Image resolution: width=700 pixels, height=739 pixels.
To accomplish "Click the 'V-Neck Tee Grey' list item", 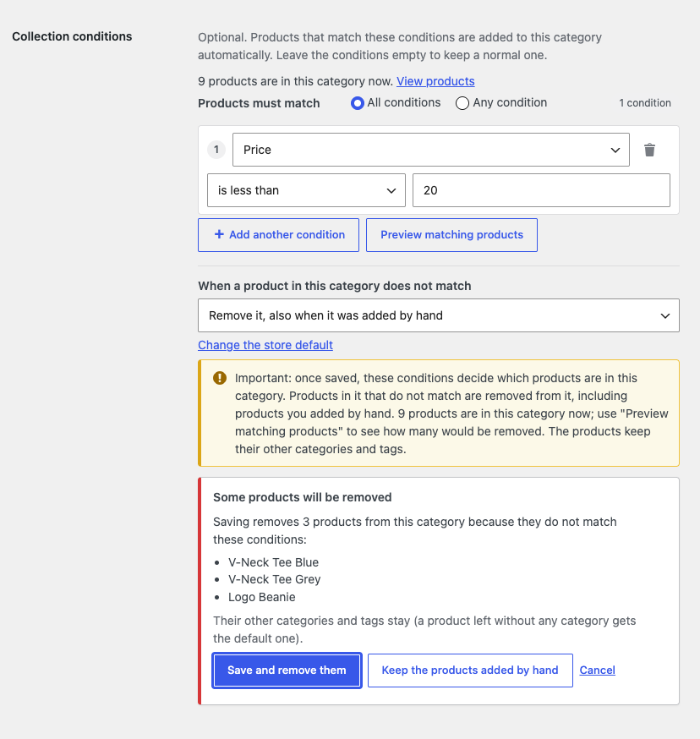I will (x=275, y=579).
